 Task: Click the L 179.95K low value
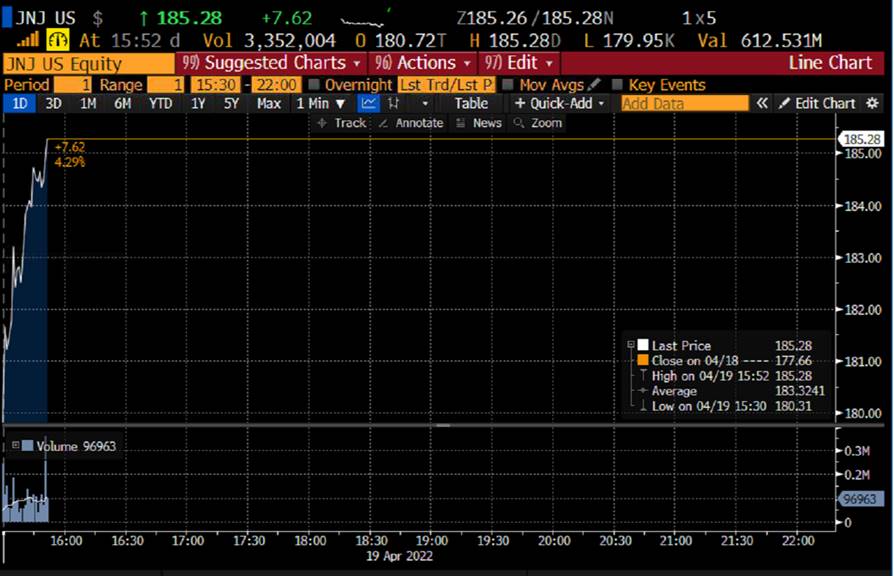629,40
